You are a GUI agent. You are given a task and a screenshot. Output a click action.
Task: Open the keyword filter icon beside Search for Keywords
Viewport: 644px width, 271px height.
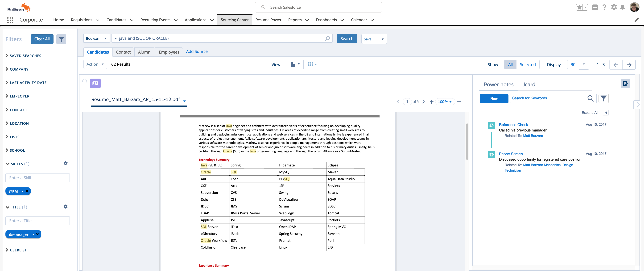coord(603,98)
